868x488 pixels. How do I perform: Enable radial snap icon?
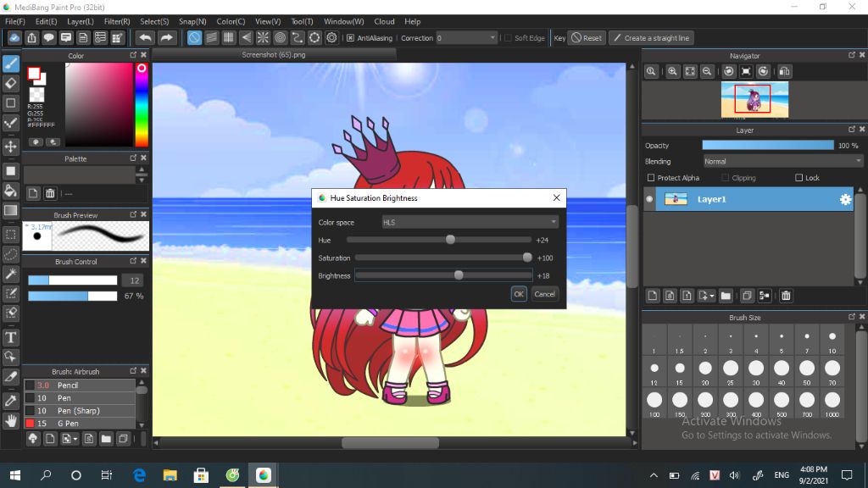click(x=263, y=37)
